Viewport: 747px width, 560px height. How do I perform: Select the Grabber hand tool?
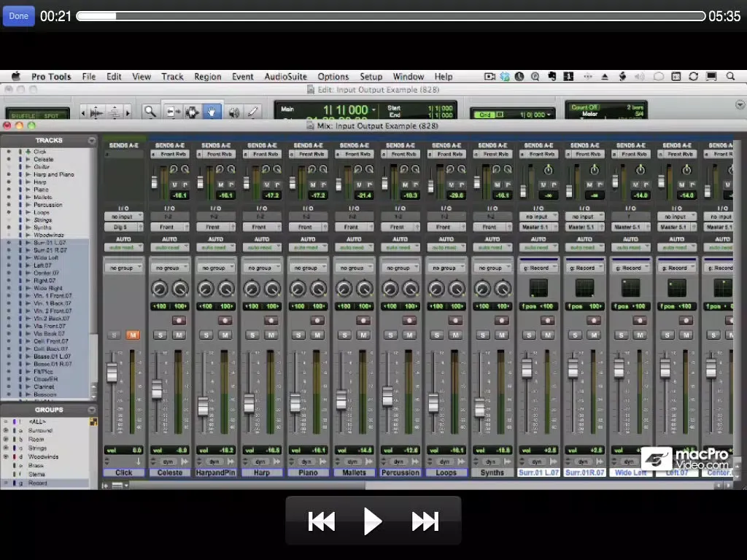click(x=212, y=112)
